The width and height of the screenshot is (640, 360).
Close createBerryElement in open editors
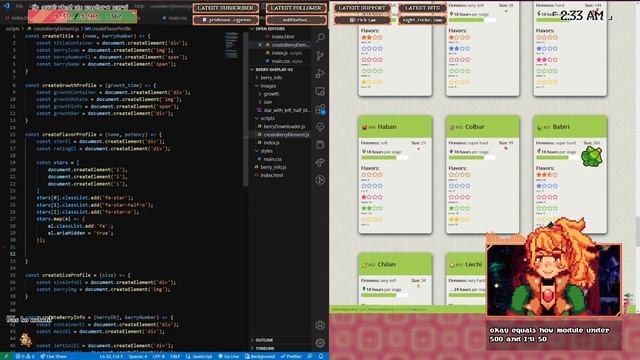[260, 45]
